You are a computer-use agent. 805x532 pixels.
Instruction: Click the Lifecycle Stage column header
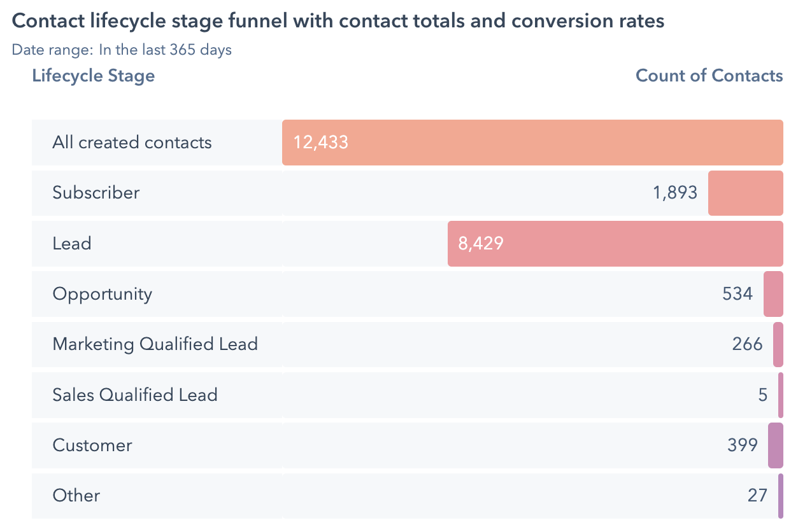click(x=94, y=76)
